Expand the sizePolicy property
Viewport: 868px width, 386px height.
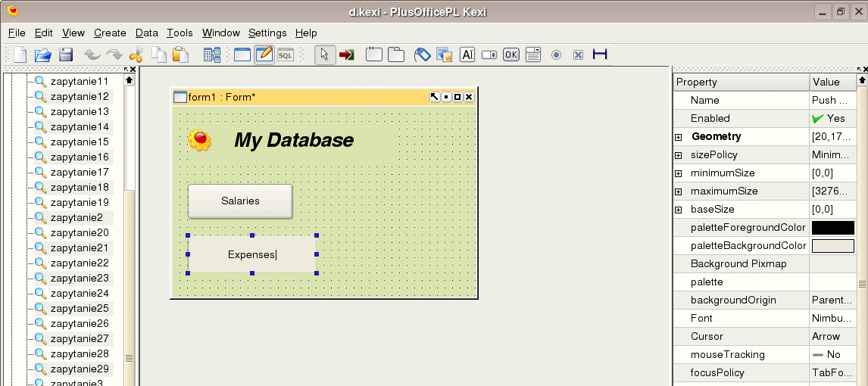(679, 155)
